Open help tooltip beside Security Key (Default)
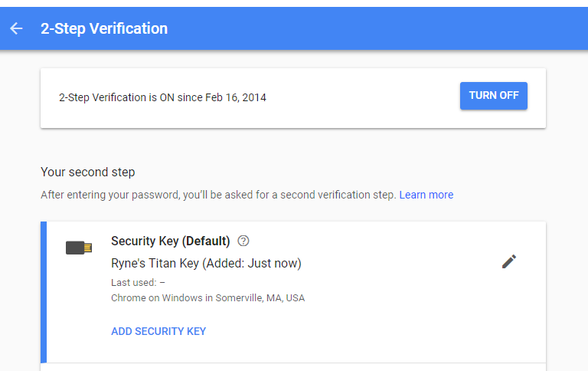Viewport: 588px width, 371px height. 243,241
